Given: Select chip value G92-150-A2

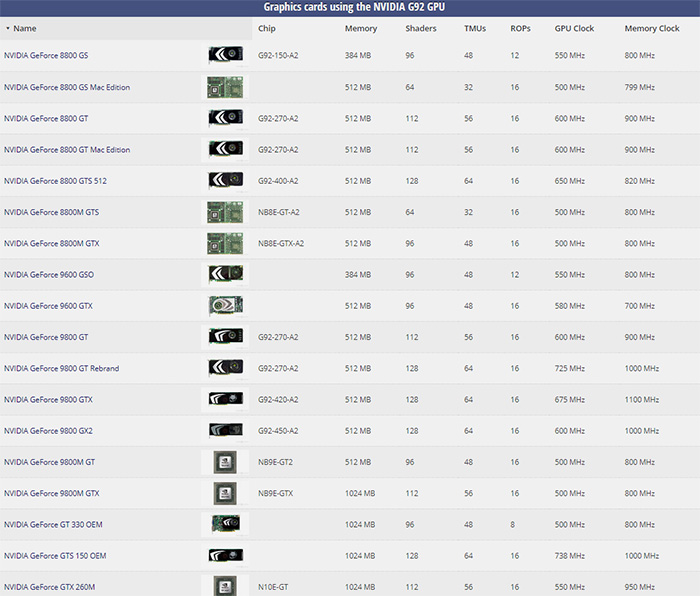Looking at the screenshot, I should 278,55.
